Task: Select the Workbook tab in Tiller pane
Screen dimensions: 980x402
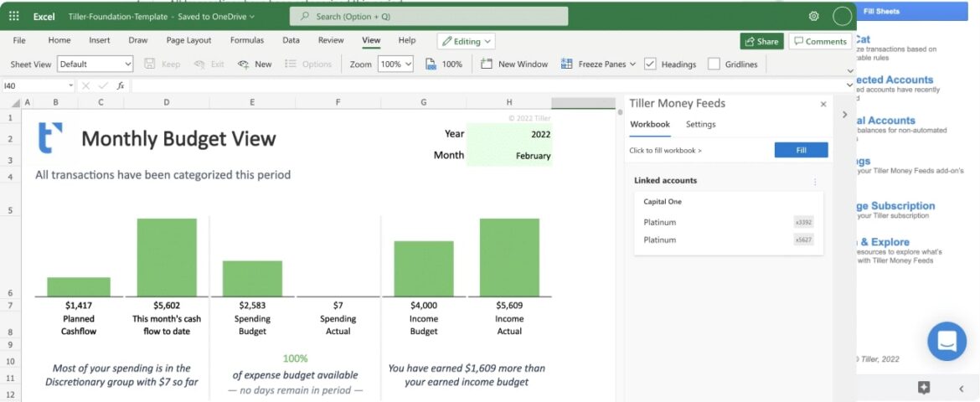Action: 650,125
